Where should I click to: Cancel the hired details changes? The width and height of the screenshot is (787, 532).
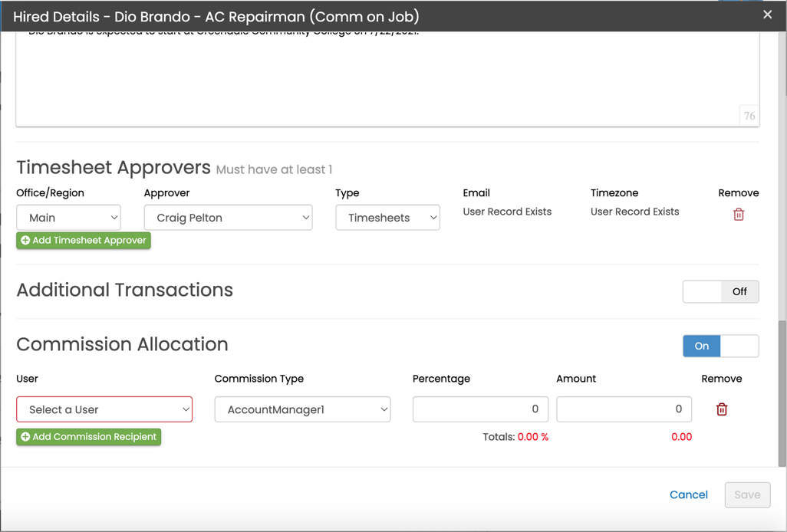688,494
